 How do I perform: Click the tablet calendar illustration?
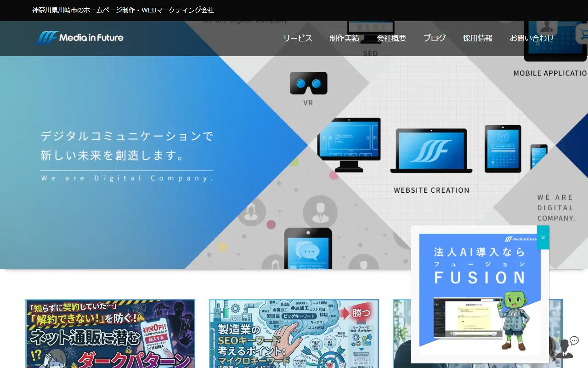coord(503,149)
